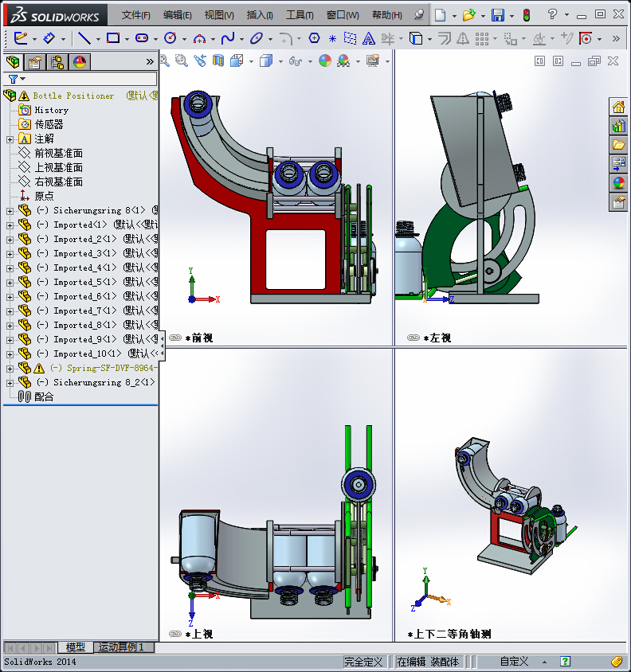This screenshot has height=672, width=631.
Task: Click the Save icon
Action: tap(498, 15)
